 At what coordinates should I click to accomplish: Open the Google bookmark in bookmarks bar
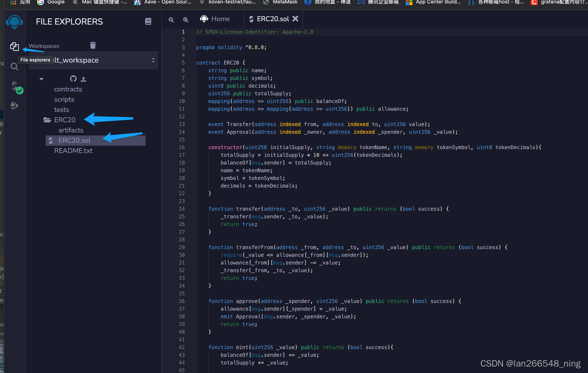[x=51, y=2]
